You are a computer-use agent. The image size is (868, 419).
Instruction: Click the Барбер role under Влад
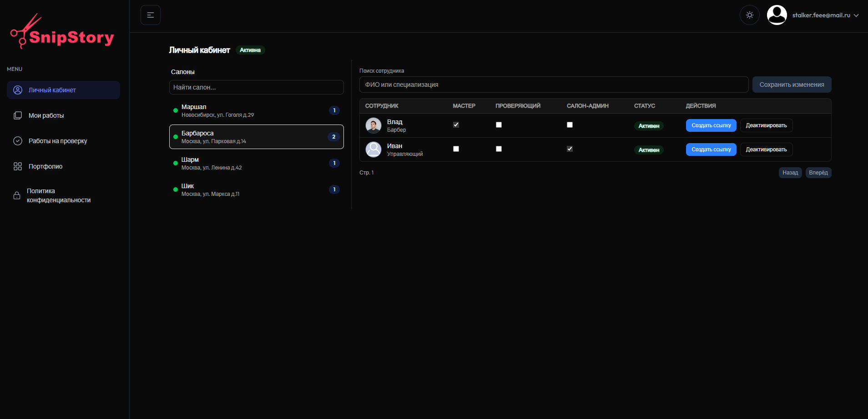tap(397, 130)
